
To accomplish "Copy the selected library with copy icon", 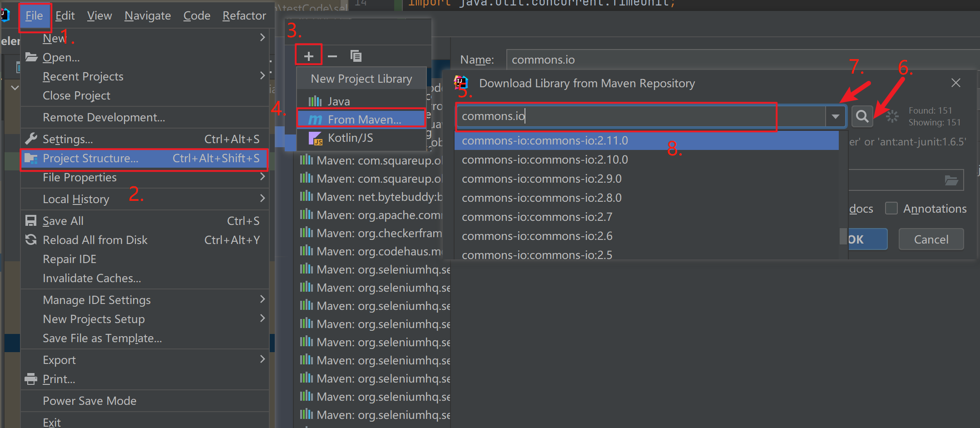I will point(356,56).
